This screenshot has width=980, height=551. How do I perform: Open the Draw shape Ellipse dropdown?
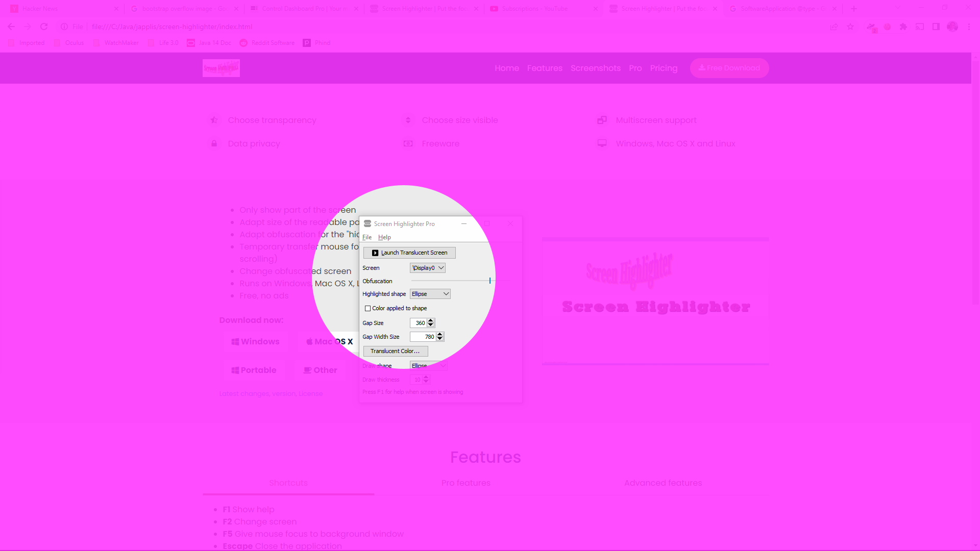click(429, 366)
